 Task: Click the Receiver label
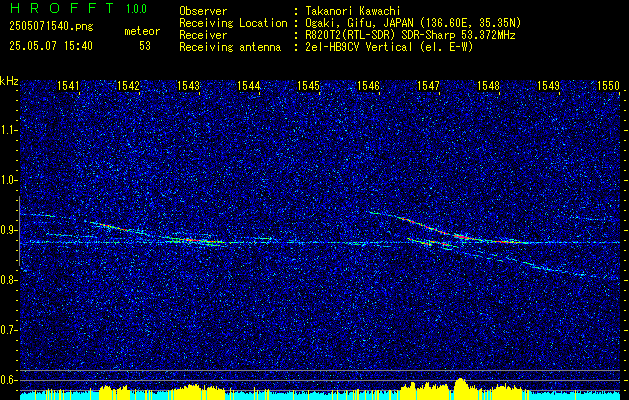[x=203, y=35]
